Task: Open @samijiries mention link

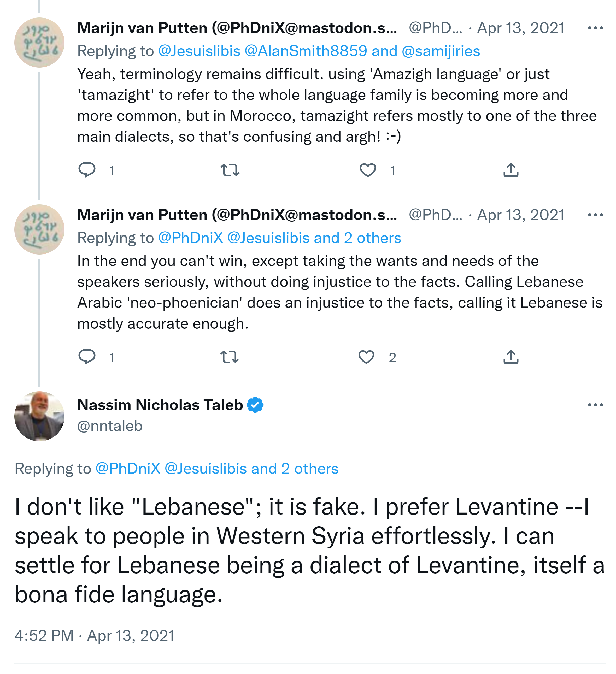Action: click(441, 51)
